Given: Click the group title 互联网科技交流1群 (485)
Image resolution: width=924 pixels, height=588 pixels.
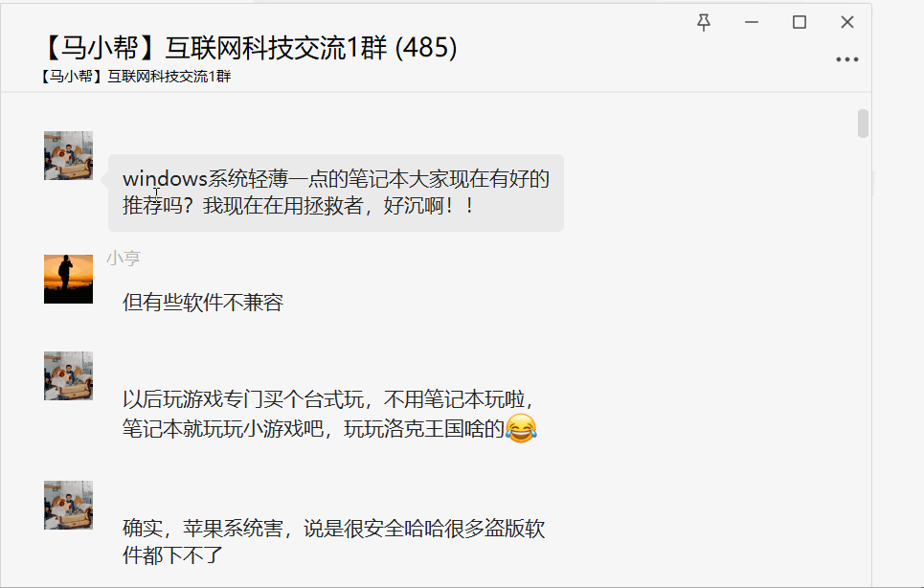Looking at the screenshot, I should tap(249, 48).
